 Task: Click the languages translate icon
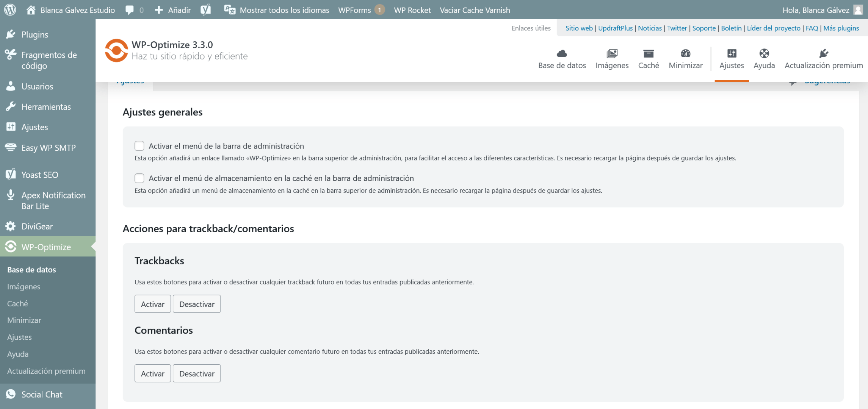pyautogui.click(x=230, y=10)
